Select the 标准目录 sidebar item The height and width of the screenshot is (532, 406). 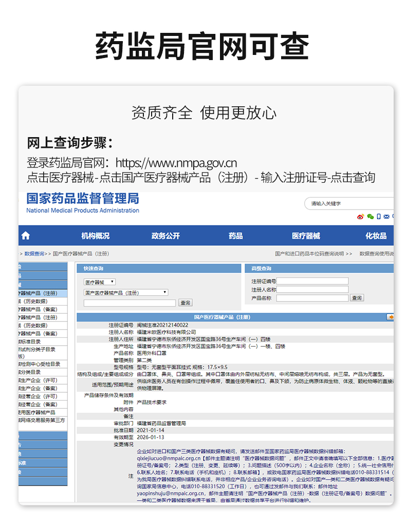(43, 341)
